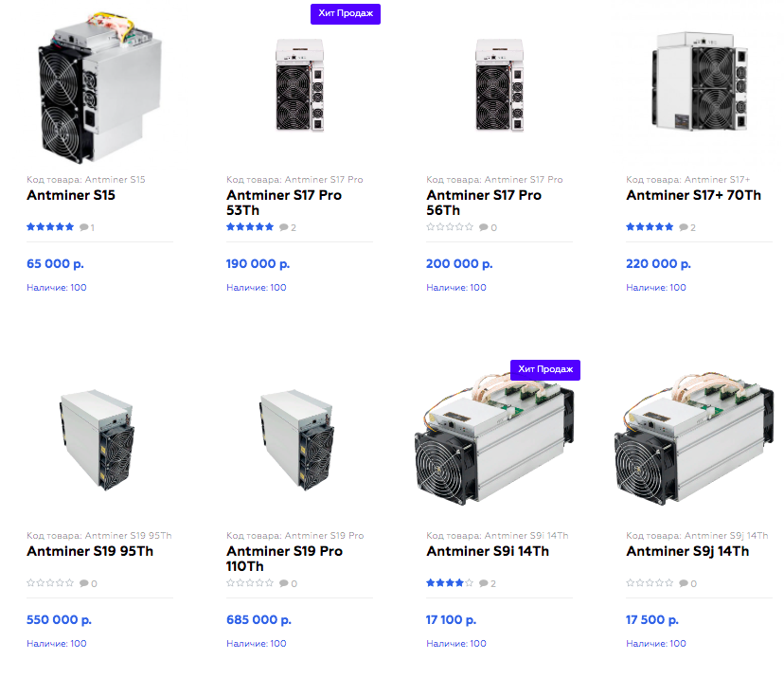Click comment bubble icon for S17 Pro 53Th

283,227
